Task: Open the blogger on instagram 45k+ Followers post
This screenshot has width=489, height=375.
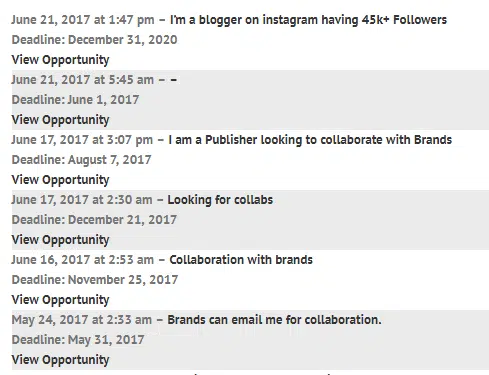Action: click(x=308, y=20)
